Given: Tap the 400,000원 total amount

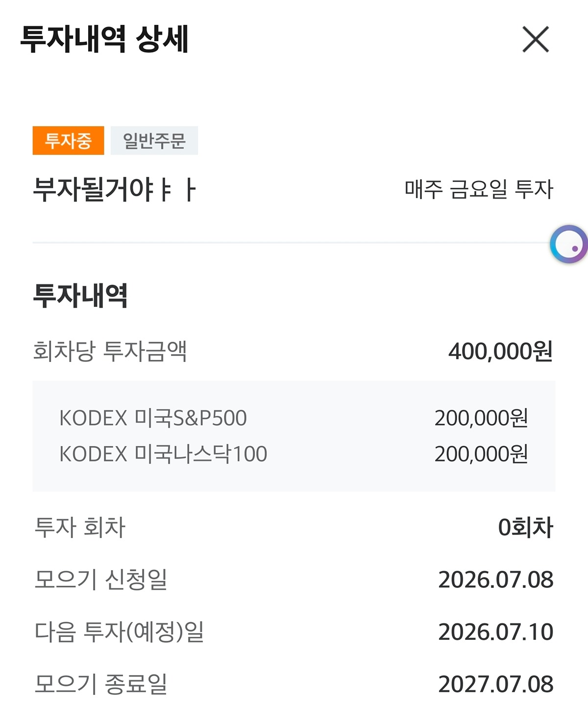Looking at the screenshot, I should point(501,351).
